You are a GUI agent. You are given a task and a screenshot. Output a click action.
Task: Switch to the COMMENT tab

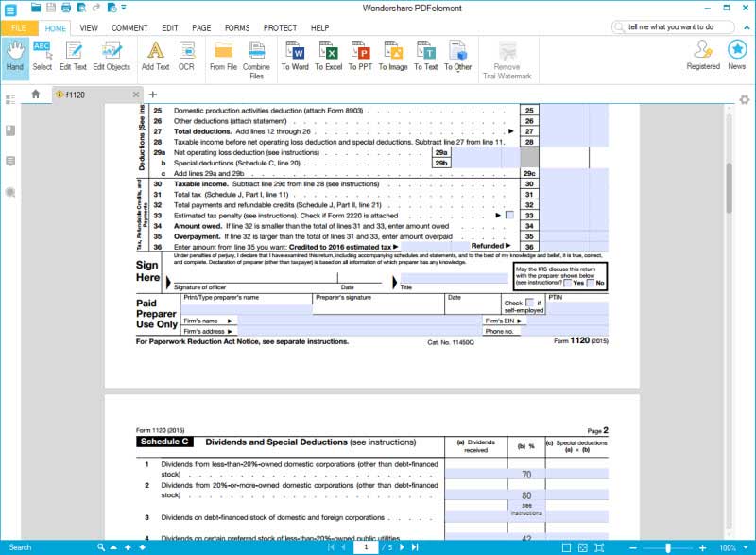click(x=129, y=28)
